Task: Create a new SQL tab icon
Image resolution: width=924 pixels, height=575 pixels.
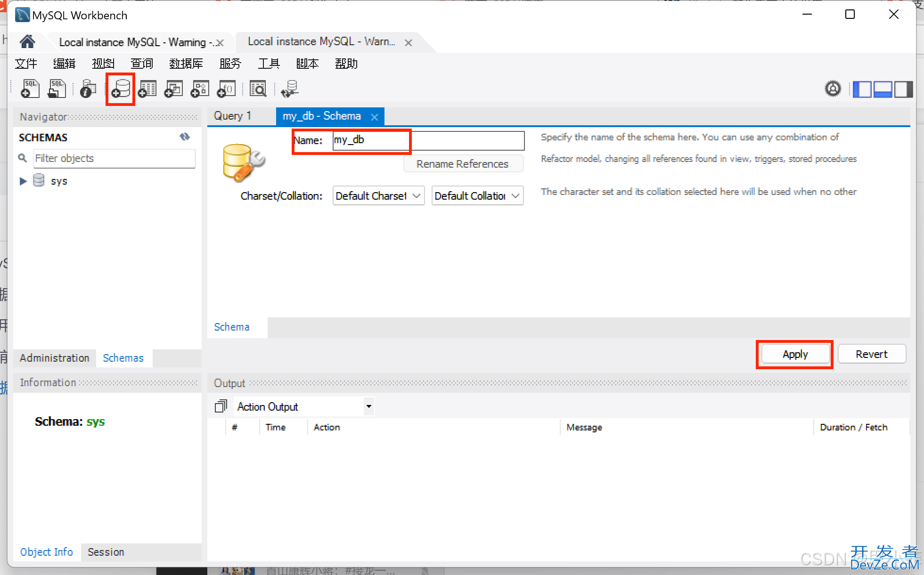Action: tap(30, 89)
